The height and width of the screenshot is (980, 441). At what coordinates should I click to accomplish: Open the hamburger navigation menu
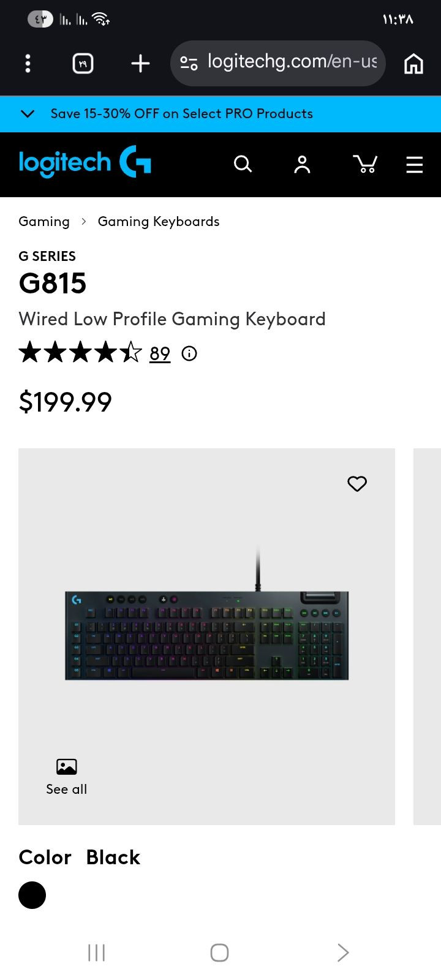pyautogui.click(x=415, y=164)
